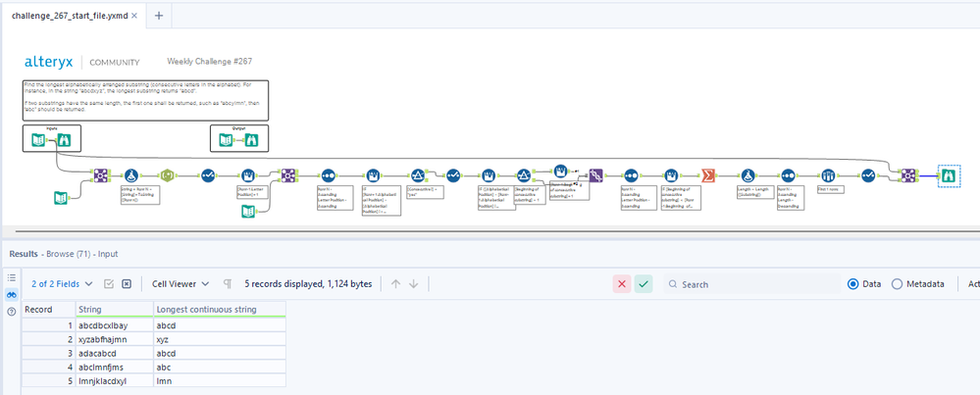This screenshot has width=980, height=395.
Task: Select the green RegEx tool
Action: pyautogui.click(x=168, y=176)
